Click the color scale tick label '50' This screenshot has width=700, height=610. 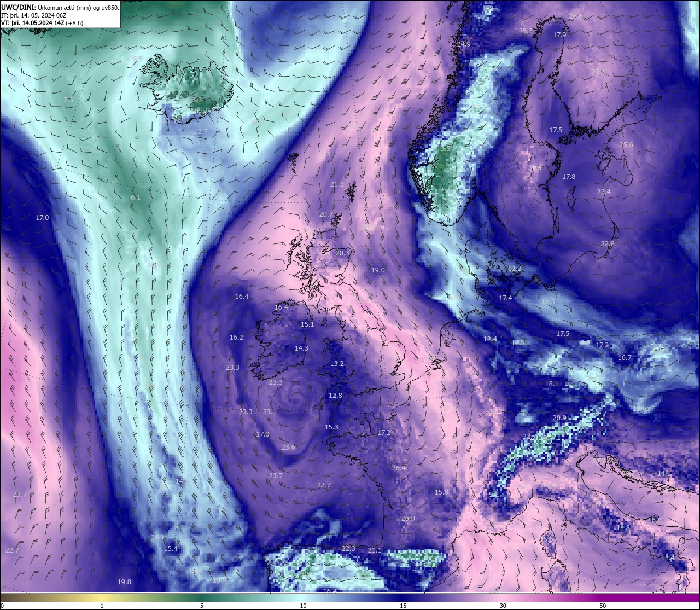[x=602, y=605]
